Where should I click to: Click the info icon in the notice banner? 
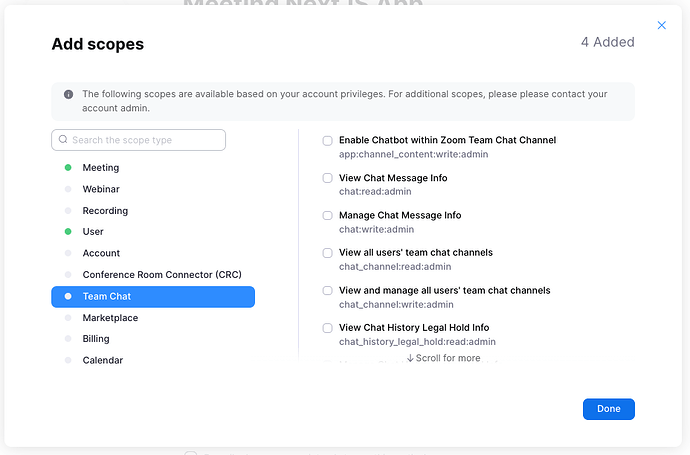68,94
